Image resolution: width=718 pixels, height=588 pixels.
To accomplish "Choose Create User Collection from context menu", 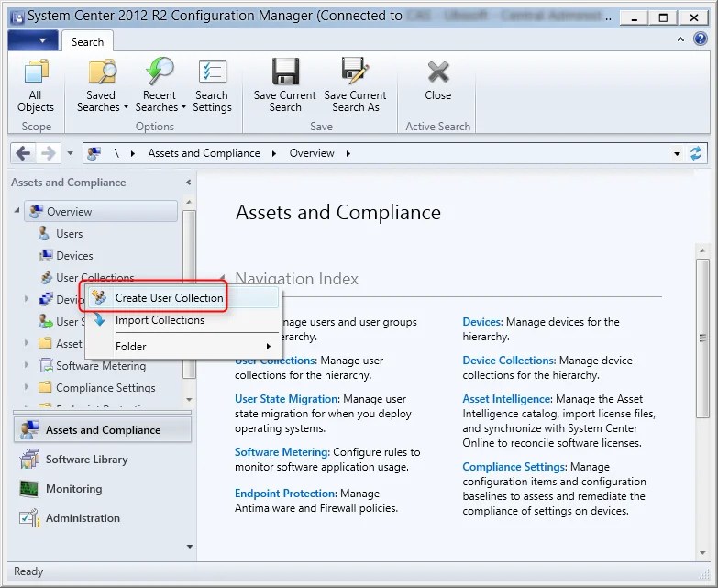I will 183,297.
